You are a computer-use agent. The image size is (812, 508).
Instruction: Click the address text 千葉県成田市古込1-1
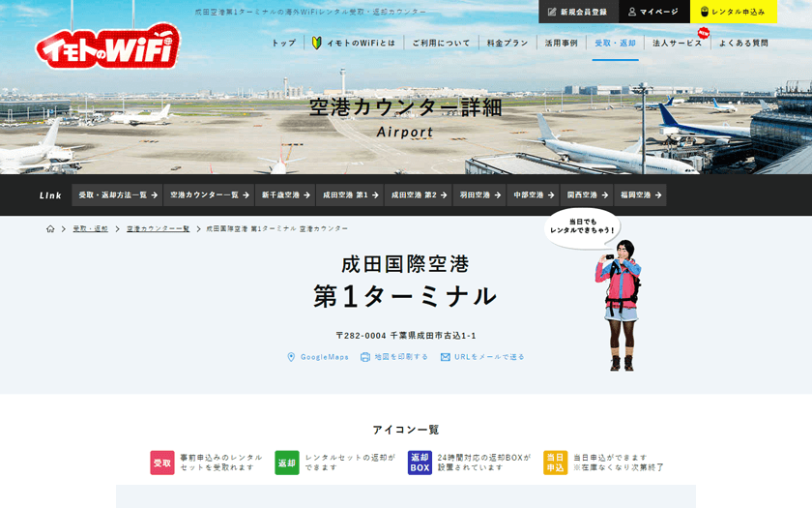pyautogui.click(x=433, y=336)
